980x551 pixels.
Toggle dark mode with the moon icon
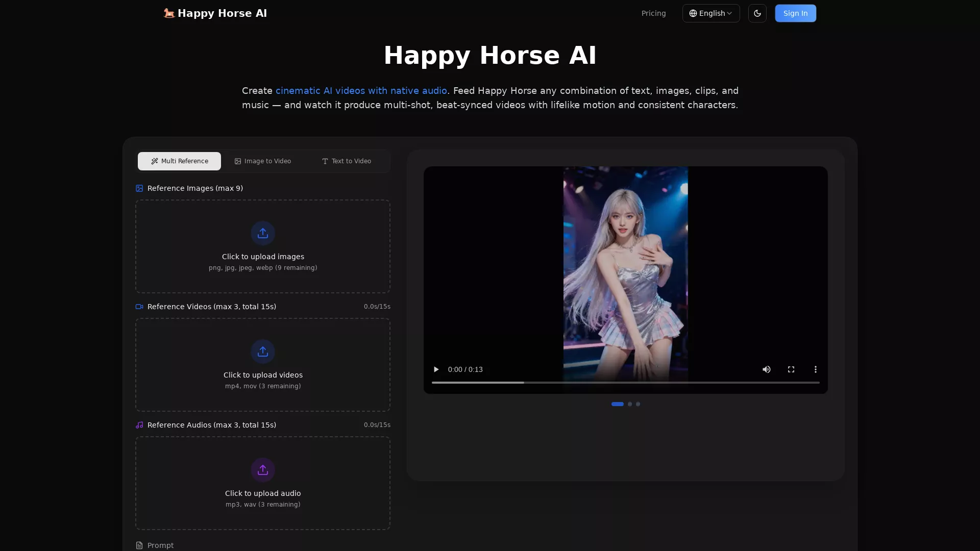[x=757, y=13]
